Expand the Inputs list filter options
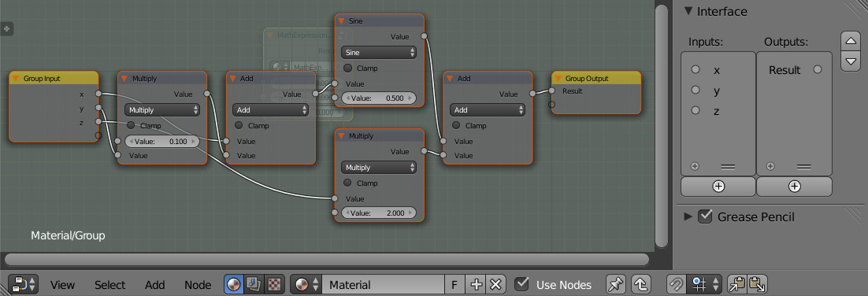 tap(696, 166)
